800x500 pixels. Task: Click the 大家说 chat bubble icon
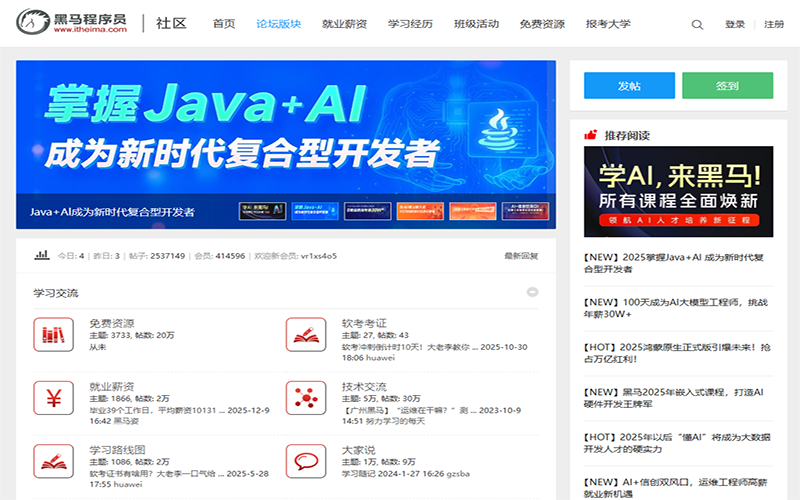pos(305,461)
